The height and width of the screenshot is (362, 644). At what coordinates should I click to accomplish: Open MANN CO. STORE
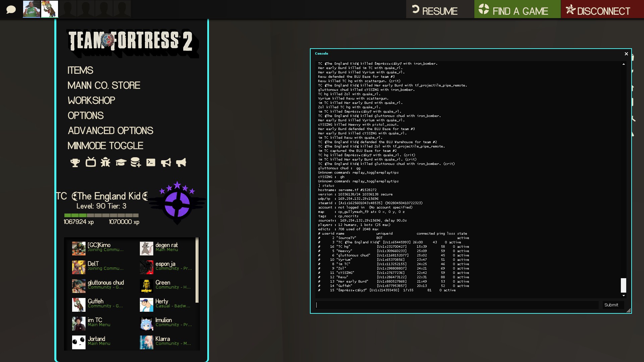pyautogui.click(x=104, y=85)
